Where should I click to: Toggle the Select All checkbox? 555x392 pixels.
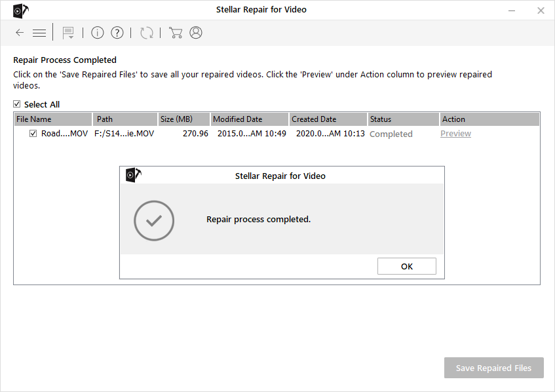(x=17, y=104)
